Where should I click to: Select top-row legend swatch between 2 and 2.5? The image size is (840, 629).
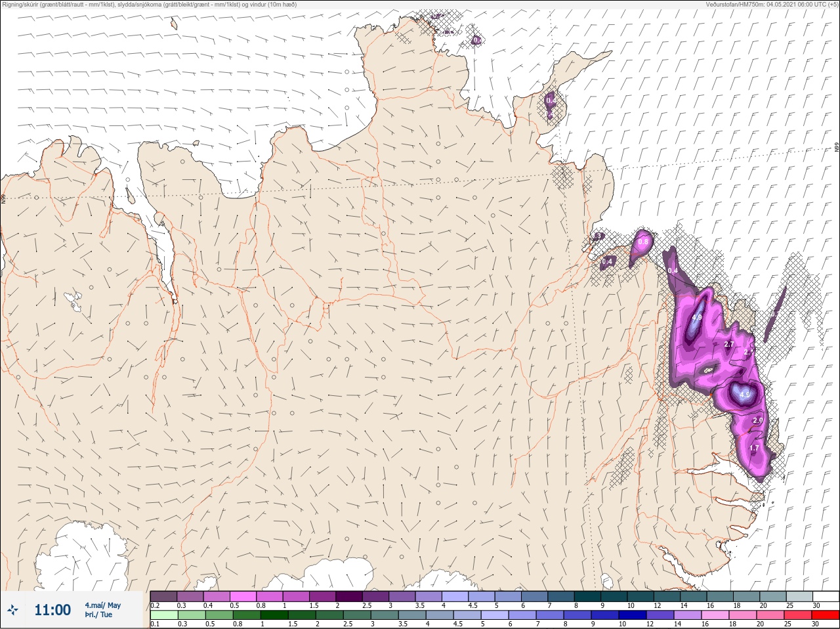click(x=349, y=596)
